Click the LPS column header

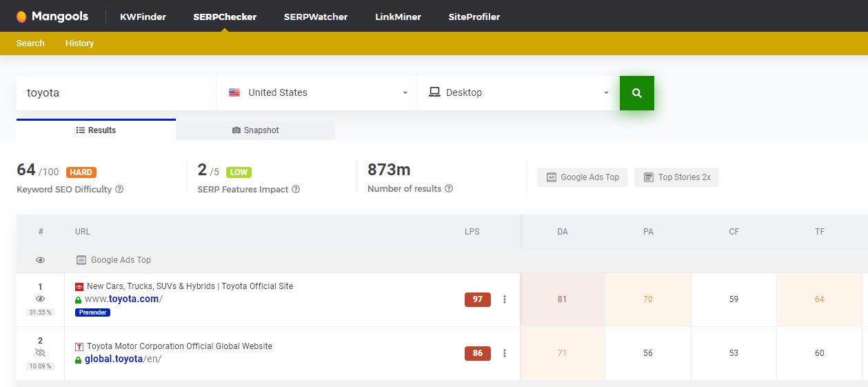point(472,232)
